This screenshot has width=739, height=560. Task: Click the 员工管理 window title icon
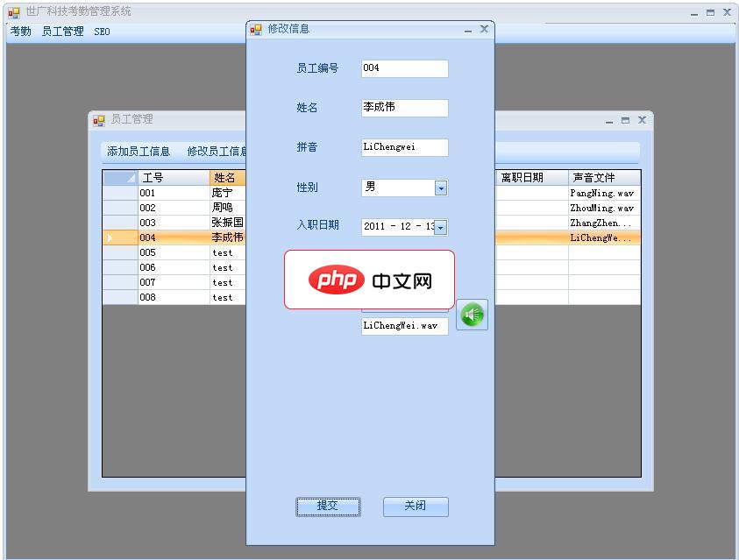98,121
